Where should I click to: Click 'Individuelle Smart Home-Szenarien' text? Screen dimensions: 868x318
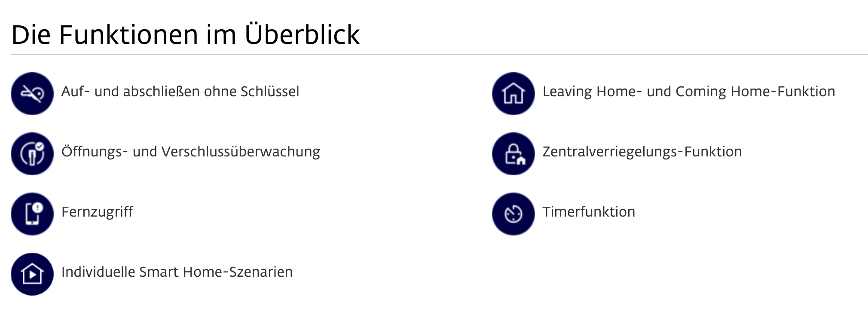[177, 272]
